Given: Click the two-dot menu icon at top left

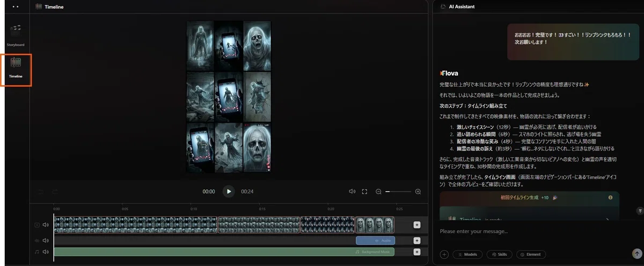Looking at the screenshot, I should (x=16, y=6).
